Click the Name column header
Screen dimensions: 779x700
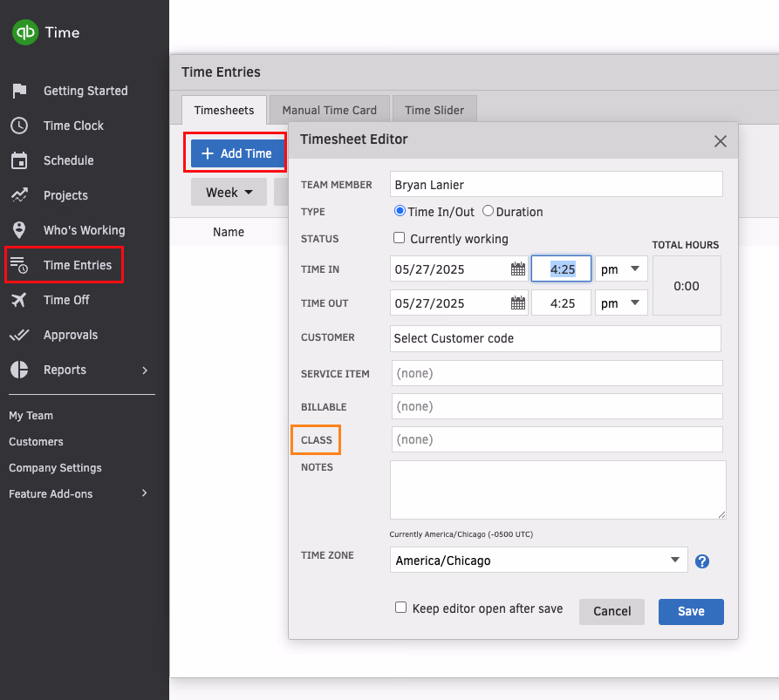(229, 232)
